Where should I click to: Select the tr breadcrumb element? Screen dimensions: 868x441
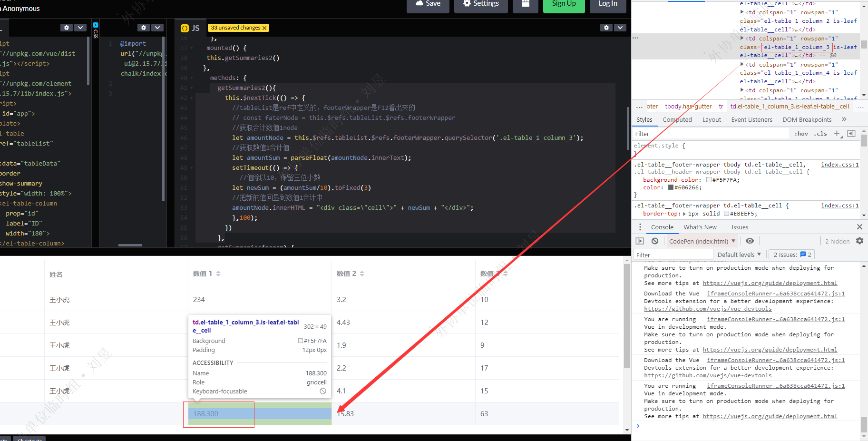(721, 107)
